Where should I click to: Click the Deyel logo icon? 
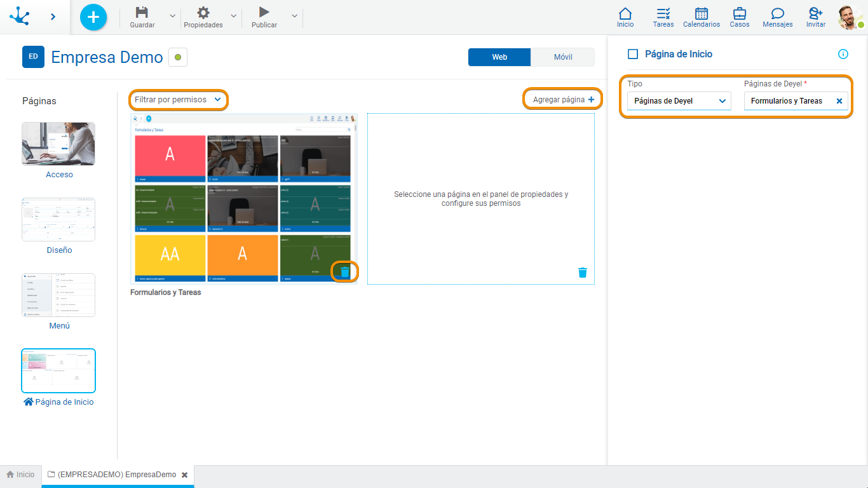pyautogui.click(x=20, y=17)
